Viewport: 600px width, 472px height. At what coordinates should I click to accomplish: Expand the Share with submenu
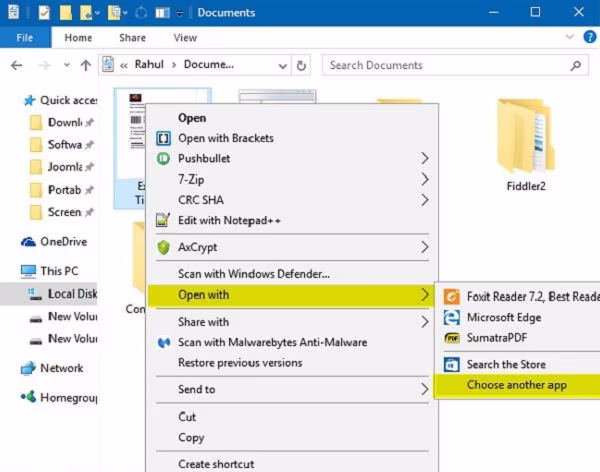pyautogui.click(x=292, y=322)
